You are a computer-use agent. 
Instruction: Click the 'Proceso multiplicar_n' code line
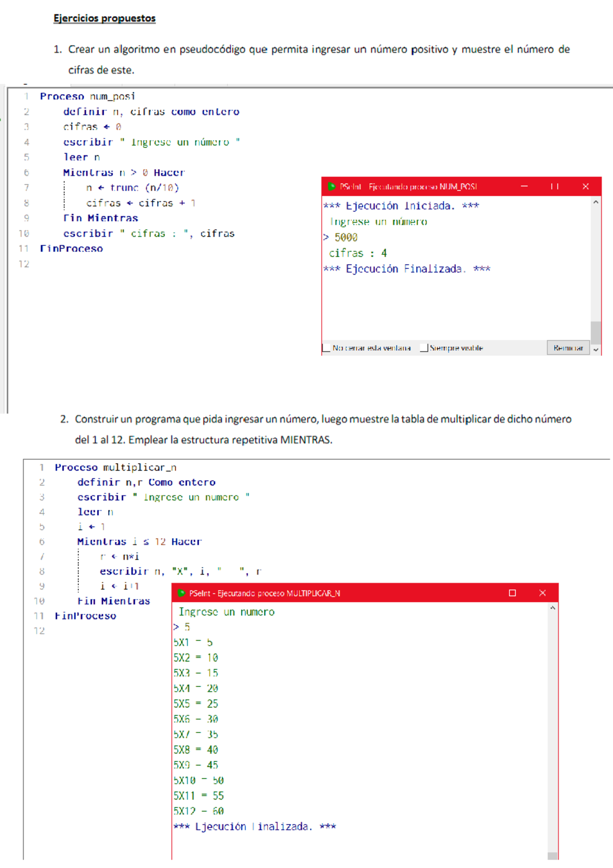tap(115, 467)
